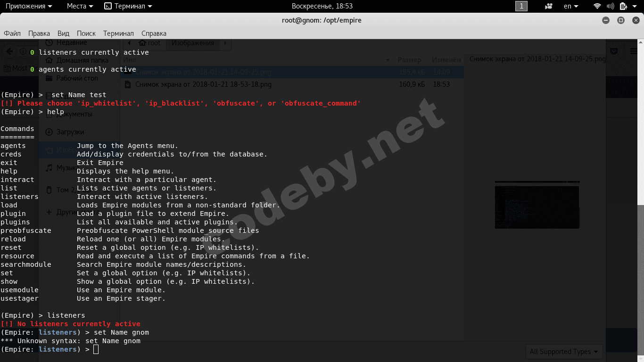Click the 'load' command in help list
The height and width of the screenshot is (362, 644).
[9, 205]
